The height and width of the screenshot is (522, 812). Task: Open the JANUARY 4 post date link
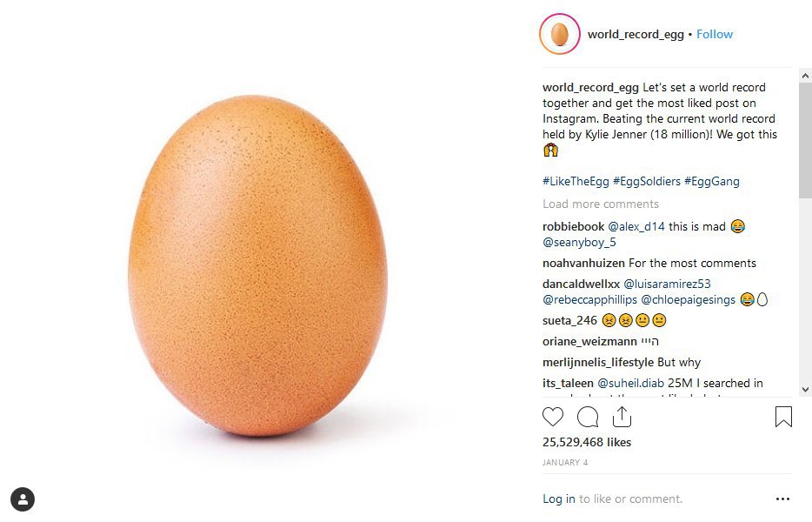pos(565,462)
